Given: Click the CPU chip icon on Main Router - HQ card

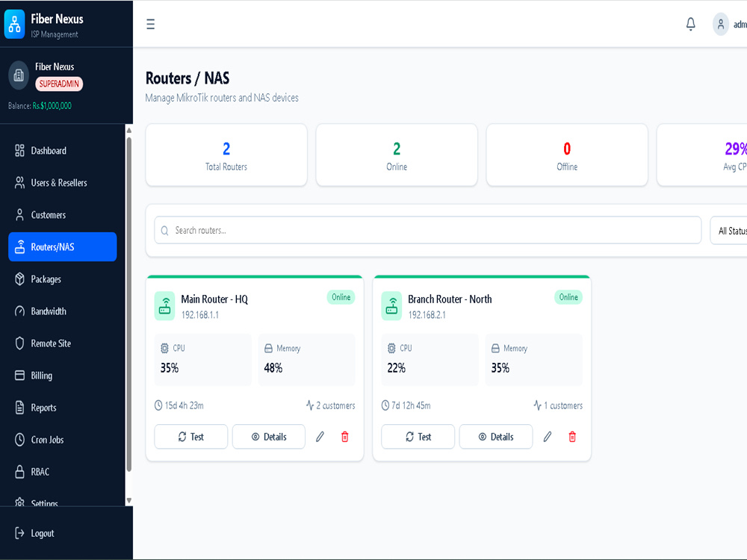Looking at the screenshot, I should click(165, 348).
